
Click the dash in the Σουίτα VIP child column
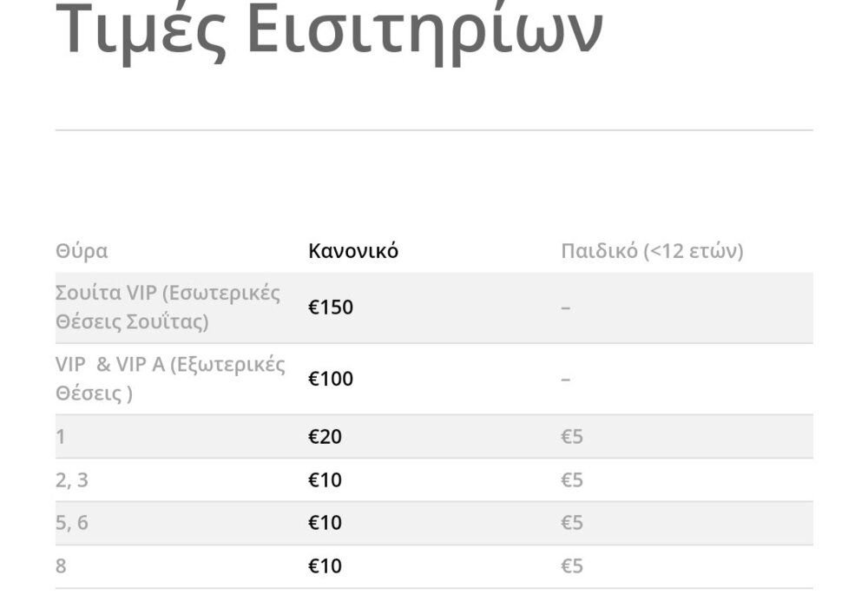565,308
